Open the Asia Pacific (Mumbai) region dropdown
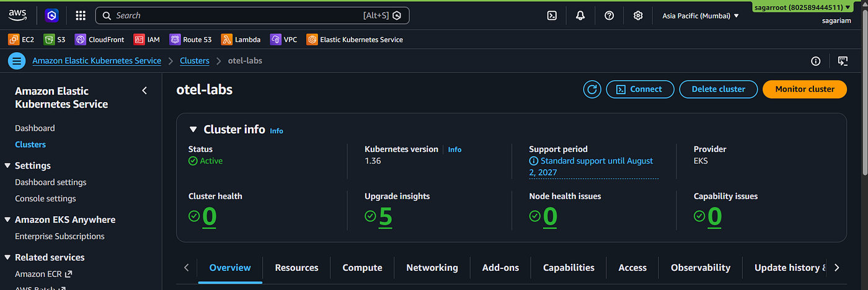This screenshot has width=868, height=290. click(701, 15)
